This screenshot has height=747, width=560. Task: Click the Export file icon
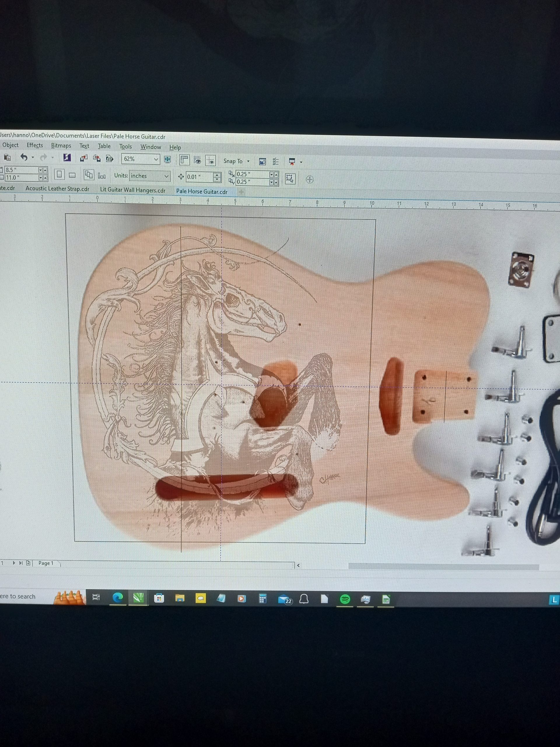pos(97,158)
